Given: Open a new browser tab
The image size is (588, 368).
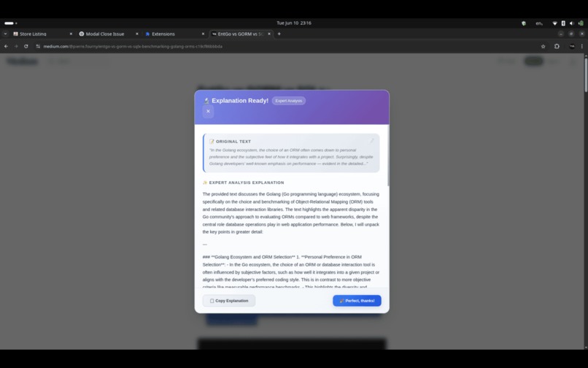Looking at the screenshot, I should [279, 34].
